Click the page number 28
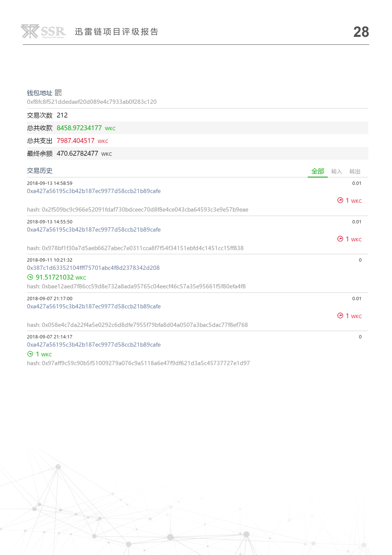The height and width of the screenshot is (555, 392). (361, 32)
